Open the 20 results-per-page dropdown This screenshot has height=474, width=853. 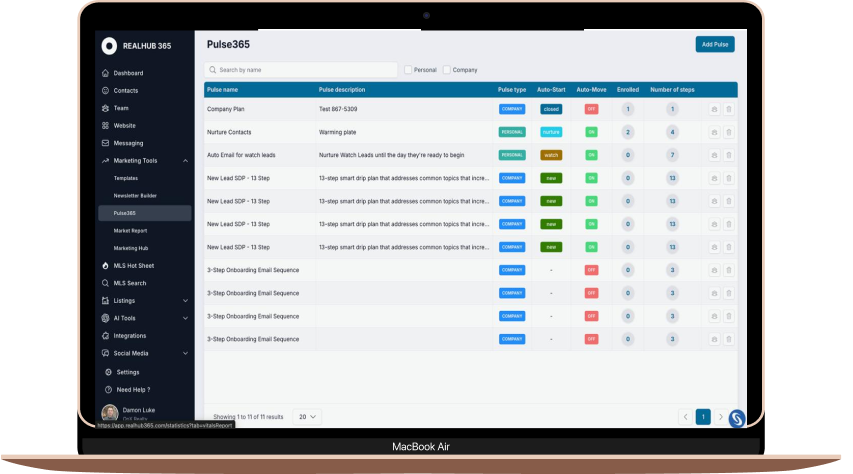pyautogui.click(x=307, y=416)
